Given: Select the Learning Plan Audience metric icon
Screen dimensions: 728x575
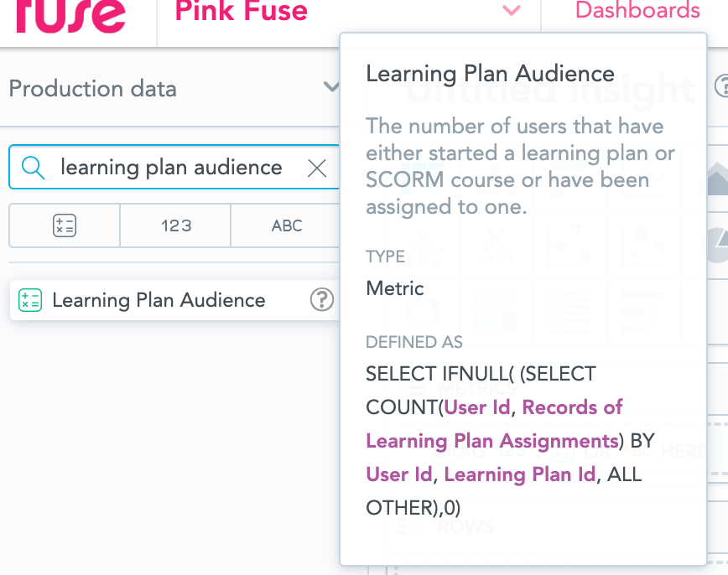Looking at the screenshot, I should click(30, 300).
